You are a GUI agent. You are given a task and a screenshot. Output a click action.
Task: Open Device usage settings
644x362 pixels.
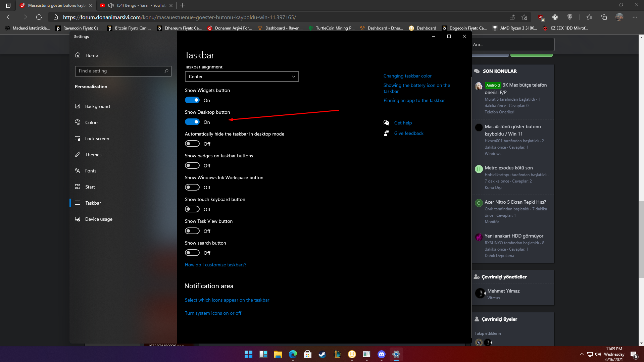pyautogui.click(x=99, y=219)
